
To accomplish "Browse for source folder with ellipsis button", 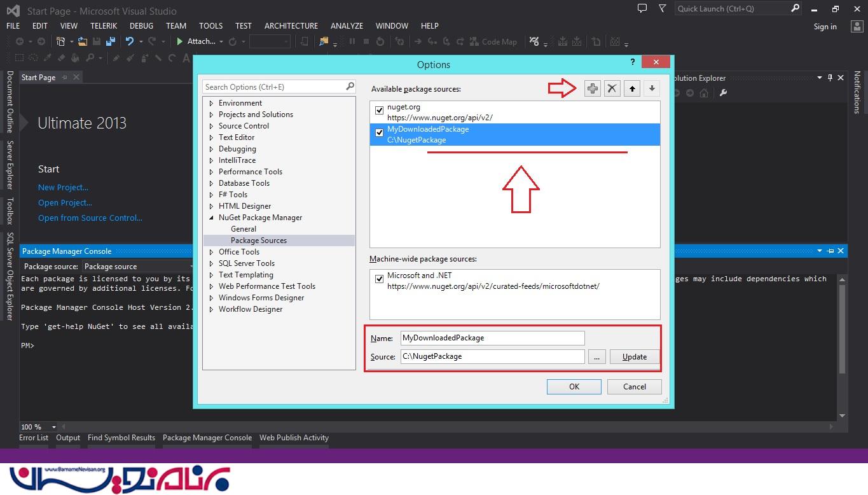I will (x=596, y=356).
